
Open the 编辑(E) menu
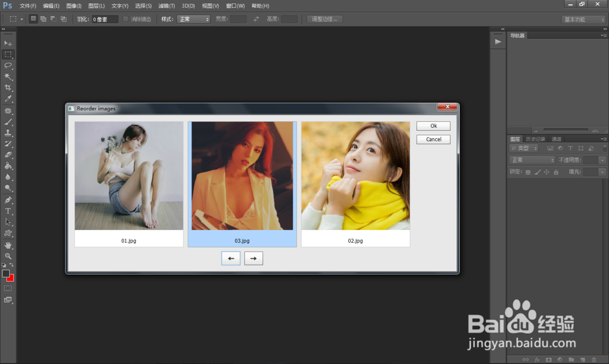point(51,6)
